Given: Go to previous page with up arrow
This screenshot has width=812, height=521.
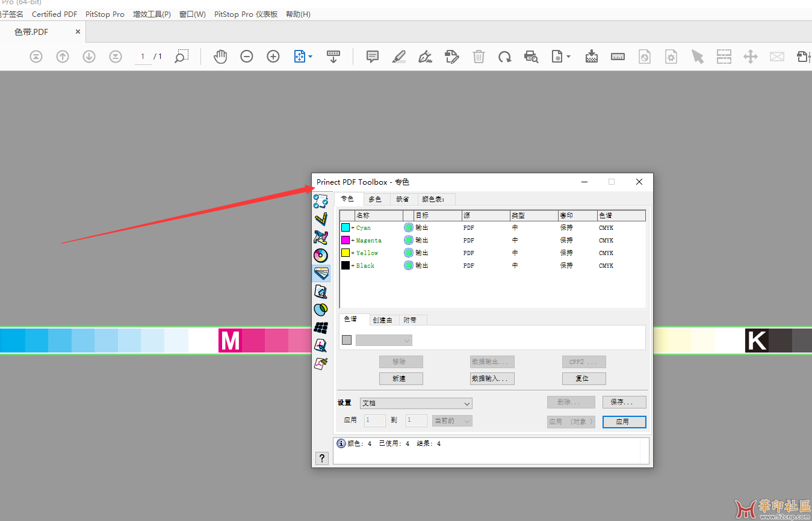Looking at the screenshot, I should 63,57.
